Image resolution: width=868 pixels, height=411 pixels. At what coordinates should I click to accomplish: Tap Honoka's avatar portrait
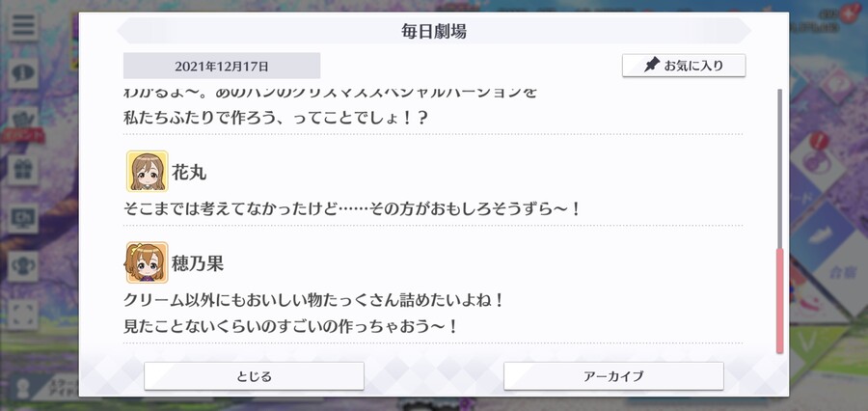(148, 262)
